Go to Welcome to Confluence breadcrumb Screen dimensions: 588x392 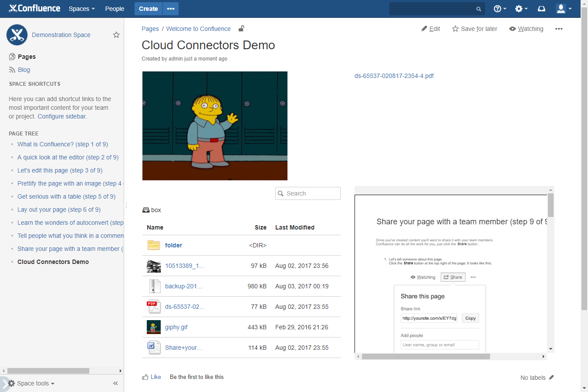tap(199, 29)
